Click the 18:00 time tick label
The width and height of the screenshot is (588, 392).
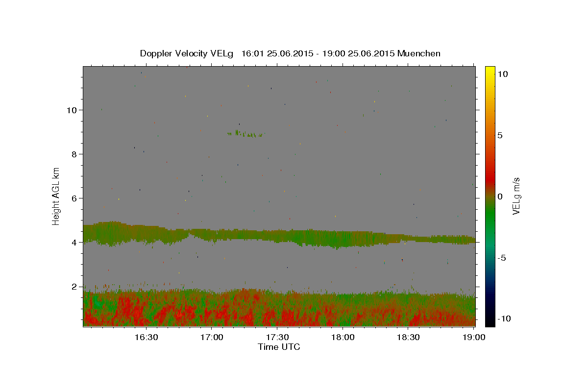(x=343, y=337)
